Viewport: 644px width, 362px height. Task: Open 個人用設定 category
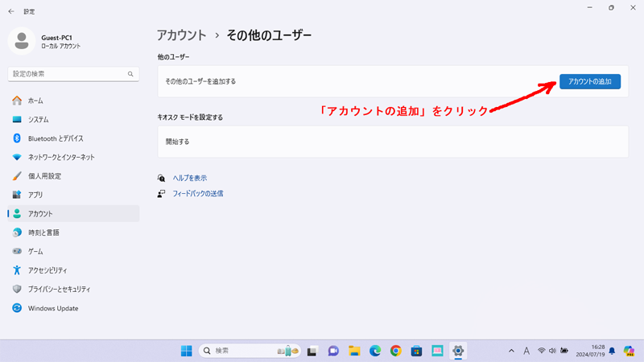[x=44, y=176]
